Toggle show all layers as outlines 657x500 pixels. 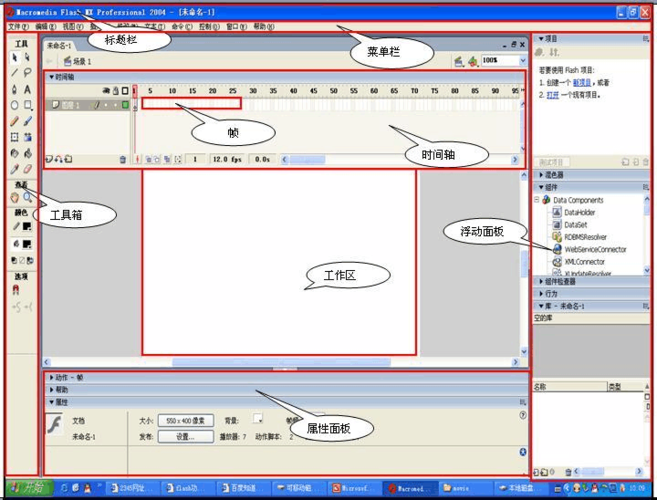(125, 91)
